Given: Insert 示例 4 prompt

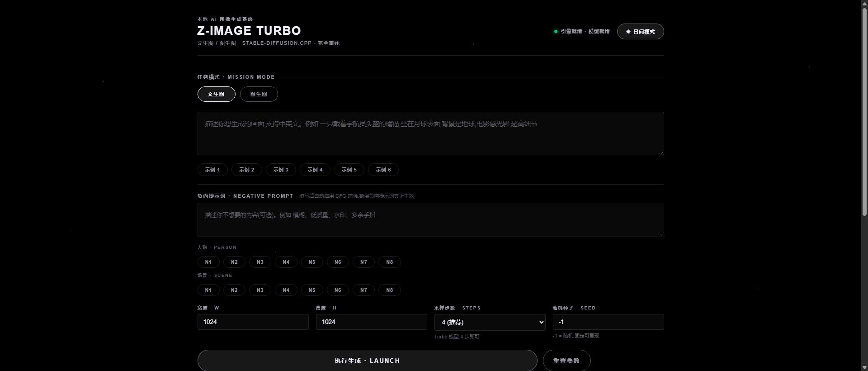Looking at the screenshot, I should pos(315,170).
